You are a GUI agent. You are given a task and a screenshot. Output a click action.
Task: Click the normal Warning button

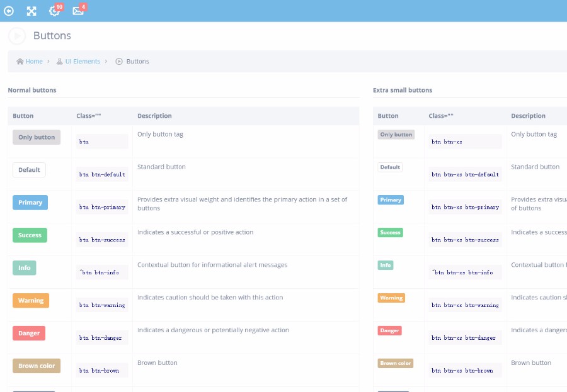pyautogui.click(x=31, y=301)
